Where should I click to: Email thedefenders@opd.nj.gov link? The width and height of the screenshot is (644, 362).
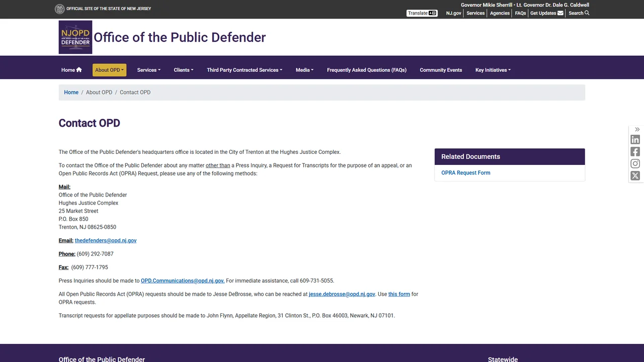coord(106,241)
